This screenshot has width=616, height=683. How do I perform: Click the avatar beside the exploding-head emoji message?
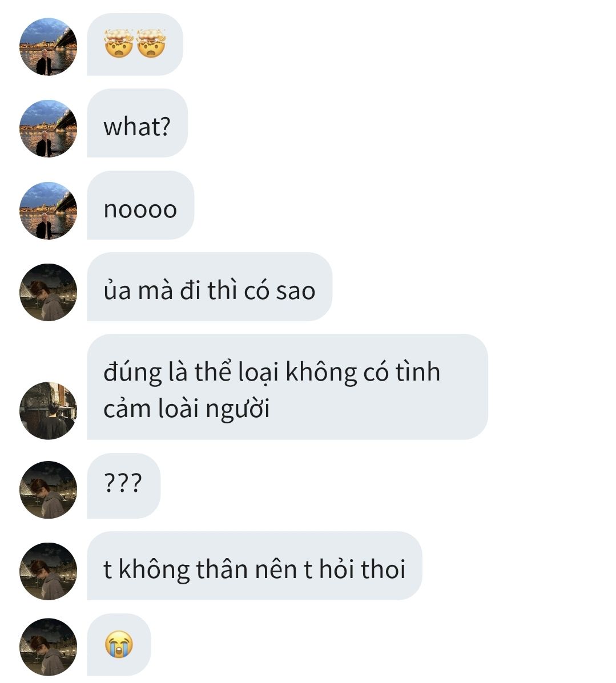point(49,47)
